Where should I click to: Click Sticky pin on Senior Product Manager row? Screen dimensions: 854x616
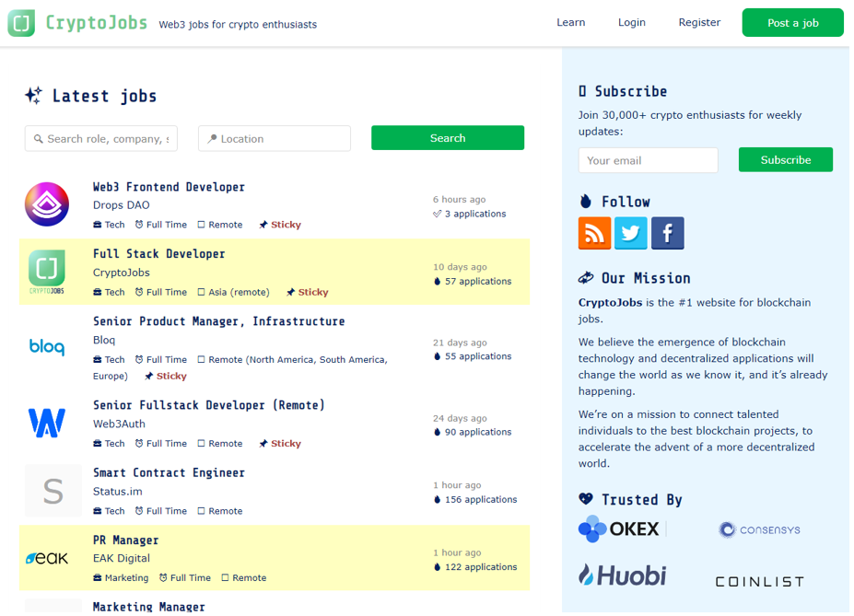click(166, 376)
